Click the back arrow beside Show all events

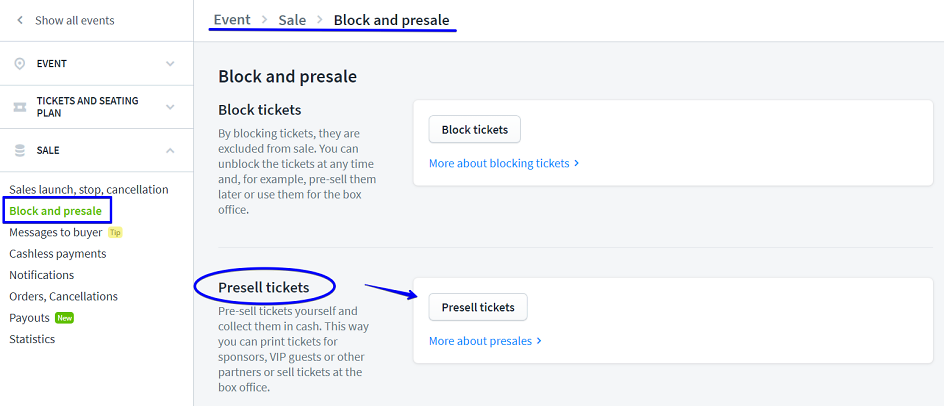pos(20,20)
